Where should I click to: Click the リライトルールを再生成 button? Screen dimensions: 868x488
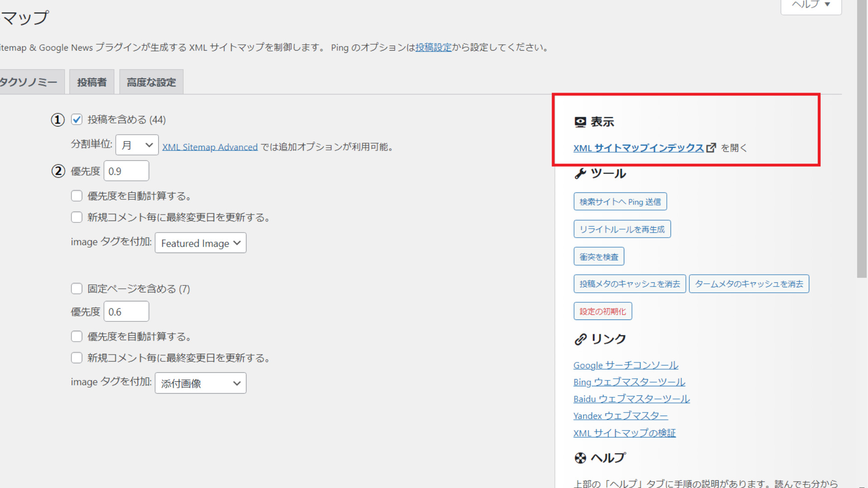click(x=622, y=229)
